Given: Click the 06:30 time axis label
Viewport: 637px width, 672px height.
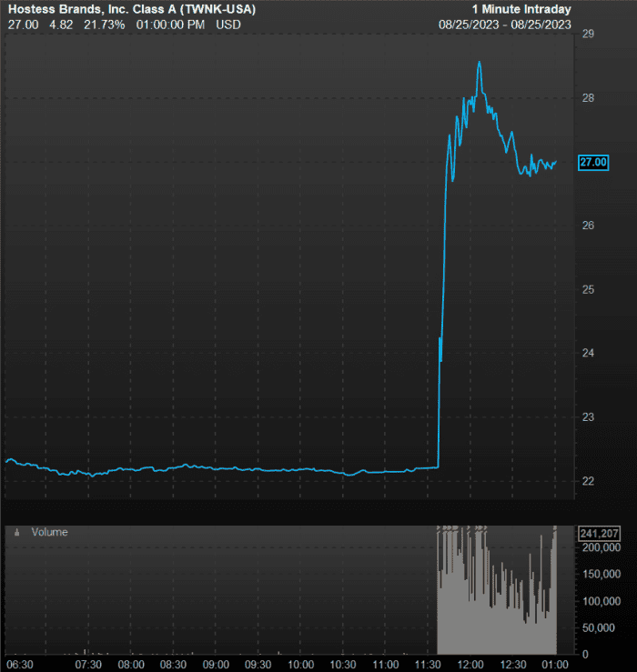Looking at the screenshot, I should (20, 665).
